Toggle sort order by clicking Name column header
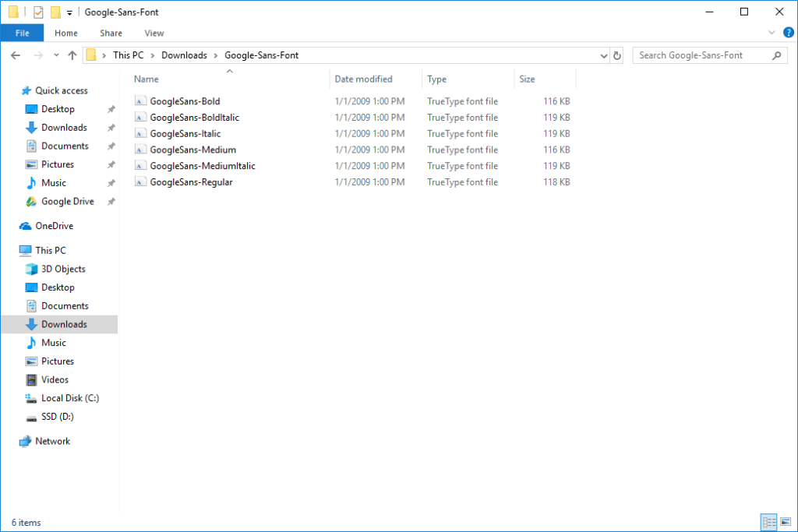The height and width of the screenshot is (532, 798). [146, 79]
